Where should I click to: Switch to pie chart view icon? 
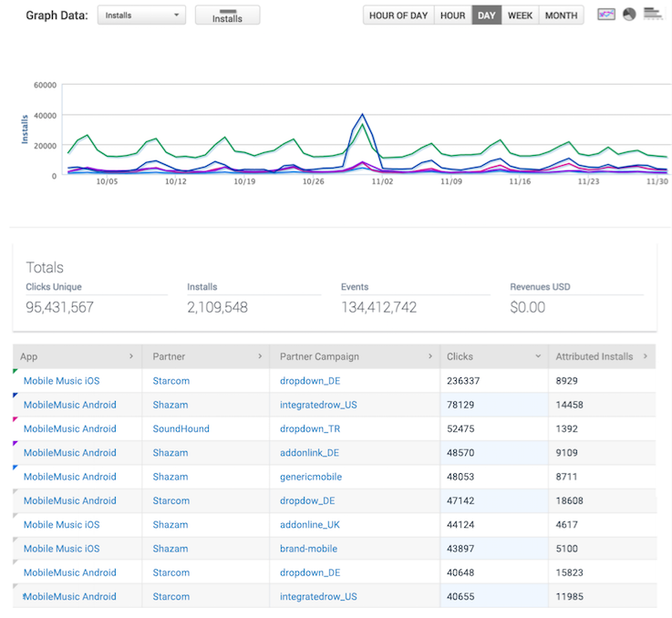point(629,15)
